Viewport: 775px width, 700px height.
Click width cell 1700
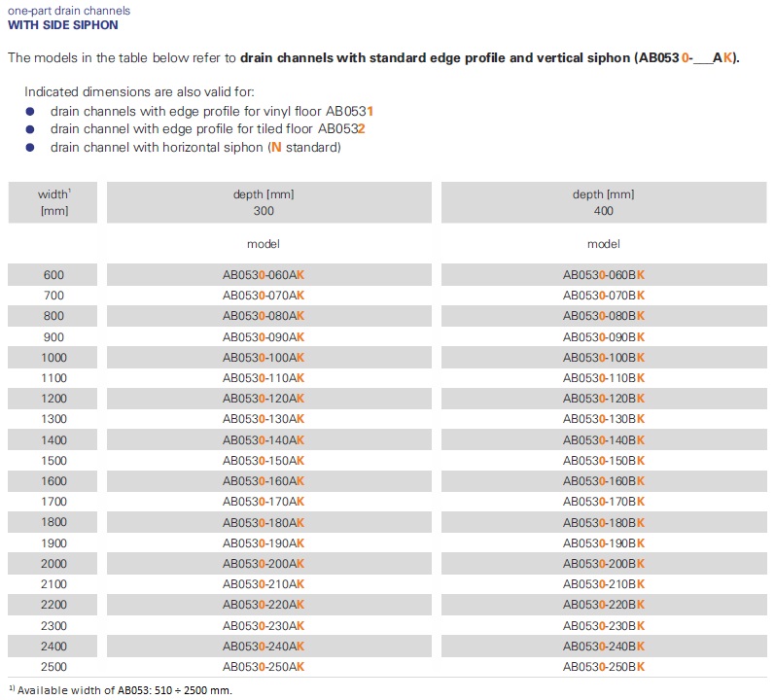tap(53, 502)
